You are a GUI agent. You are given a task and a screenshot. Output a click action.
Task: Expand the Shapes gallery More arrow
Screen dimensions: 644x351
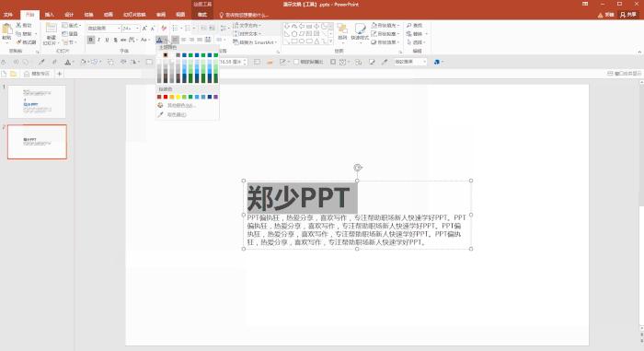tap(330, 41)
